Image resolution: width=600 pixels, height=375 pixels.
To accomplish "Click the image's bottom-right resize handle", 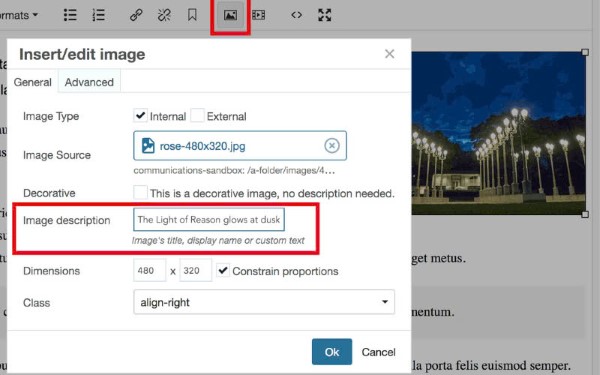I will point(585,214).
